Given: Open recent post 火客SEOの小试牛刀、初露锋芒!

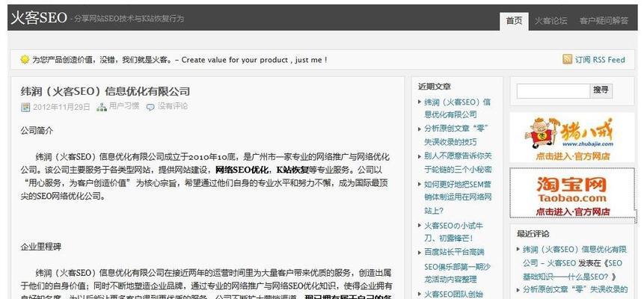Looking at the screenshot, I should tap(453, 232).
